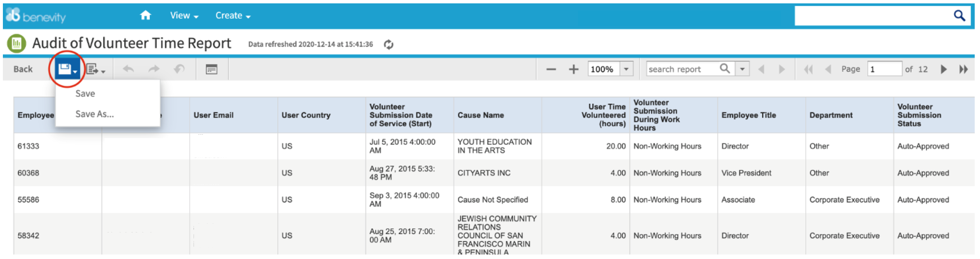Screen dimensions: 980x259
Task: Click the Home icon in top bar
Action: click(145, 15)
